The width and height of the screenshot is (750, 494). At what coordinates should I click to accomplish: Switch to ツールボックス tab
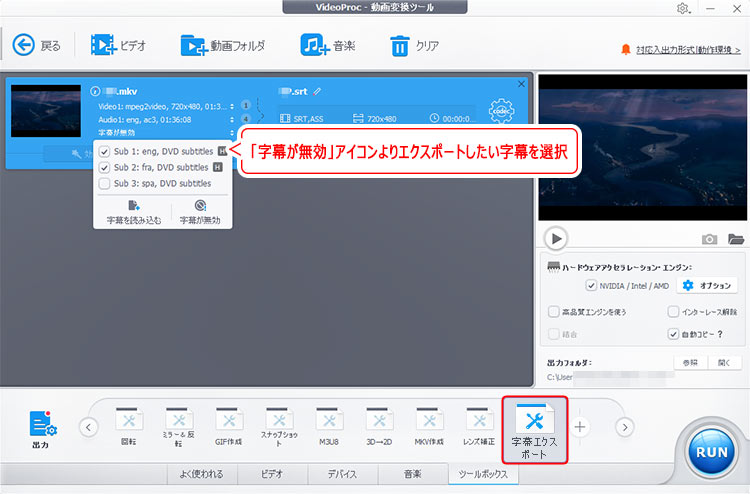(x=483, y=473)
